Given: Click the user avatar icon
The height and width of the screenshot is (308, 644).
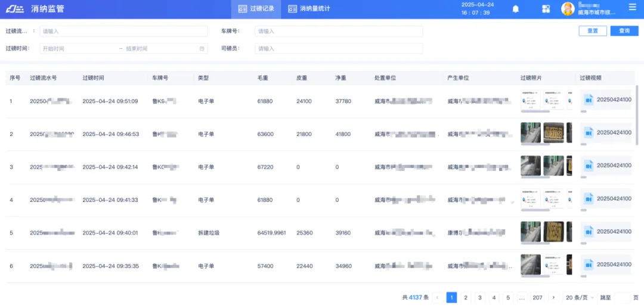Looking at the screenshot, I should click(568, 9).
